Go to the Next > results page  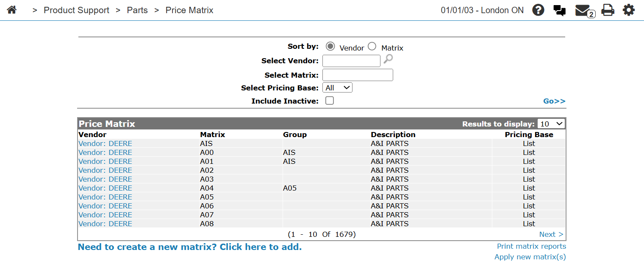coord(551,234)
